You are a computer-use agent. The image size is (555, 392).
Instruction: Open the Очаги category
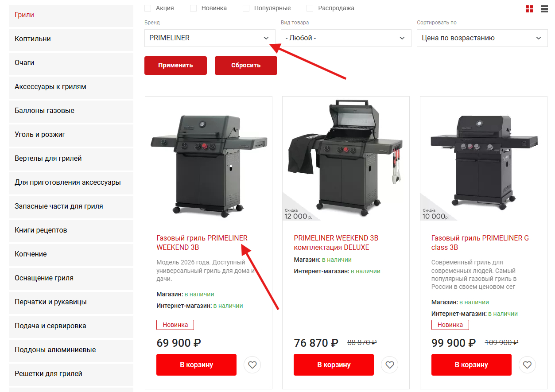pyautogui.click(x=71, y=63)
